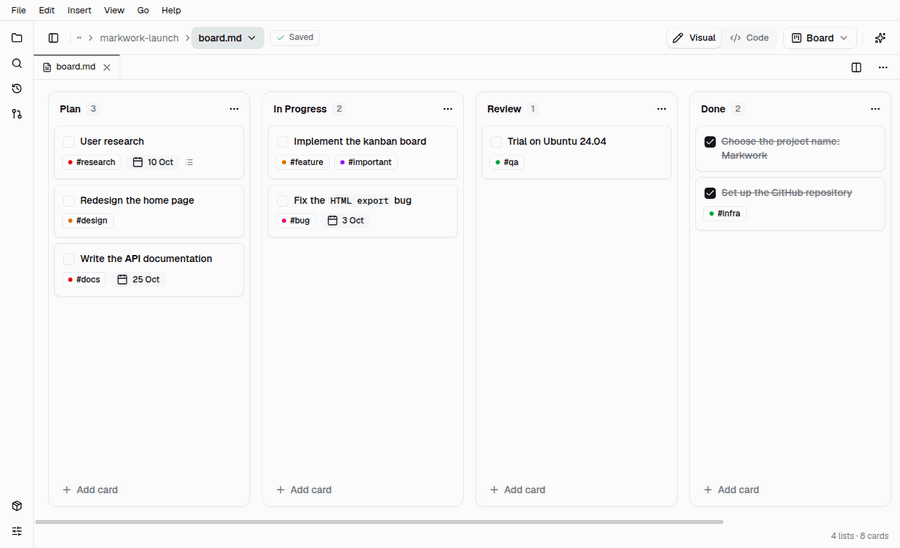The image size is (900, 548).
Task: Uncheck the Choose the project name checkbox
Action: pos(710,142)
